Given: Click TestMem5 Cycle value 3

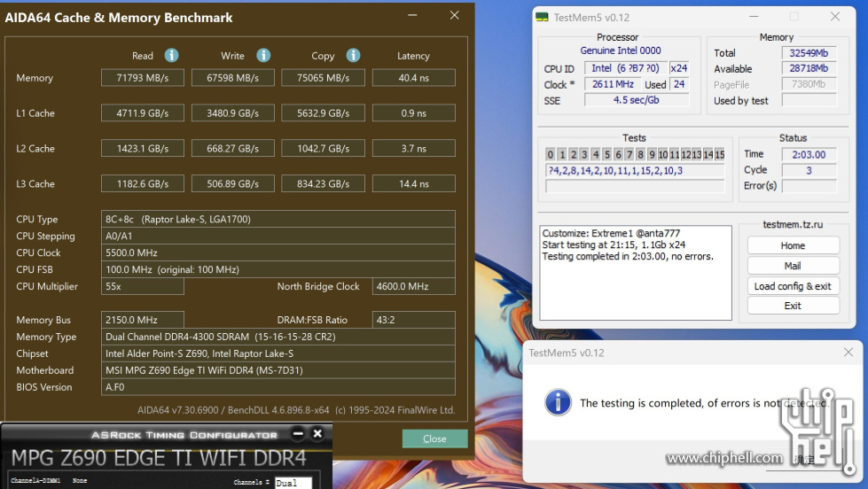Looking at the screenshot, I should 809,170.
